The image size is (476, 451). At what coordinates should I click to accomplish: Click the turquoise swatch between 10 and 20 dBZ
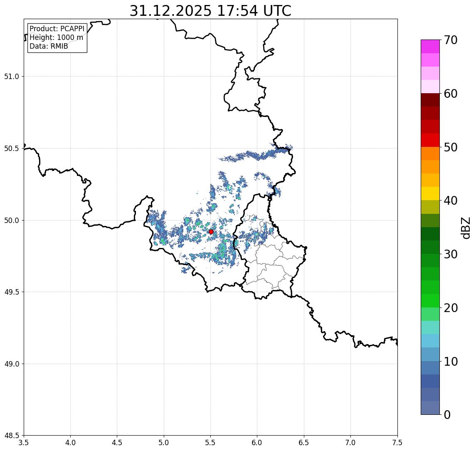[x=430, y=327]
